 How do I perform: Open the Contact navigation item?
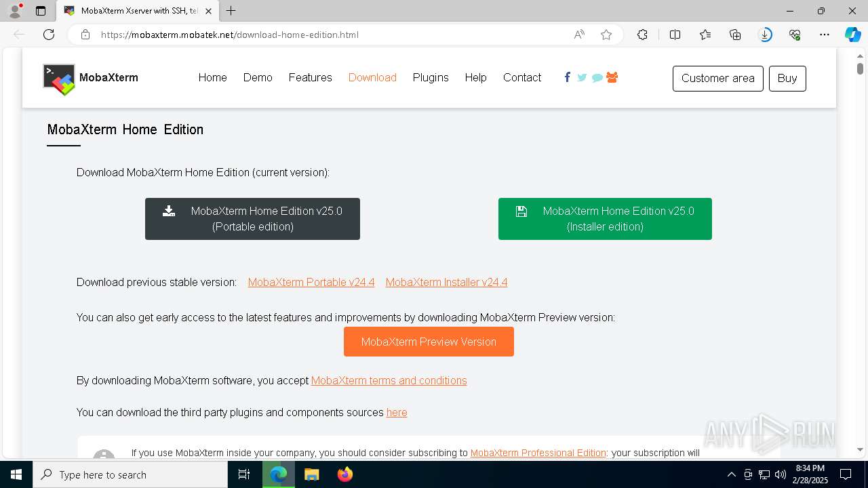[522, 78]
